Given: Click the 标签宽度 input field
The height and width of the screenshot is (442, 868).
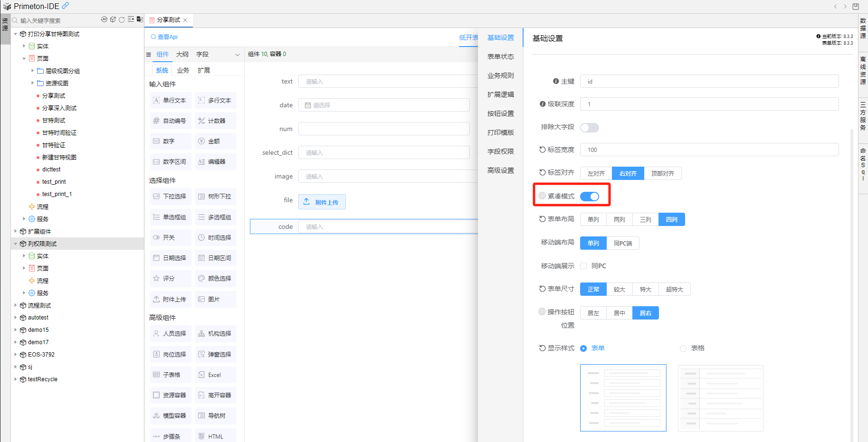Looking at the screenshot, I should pos(709,150).
